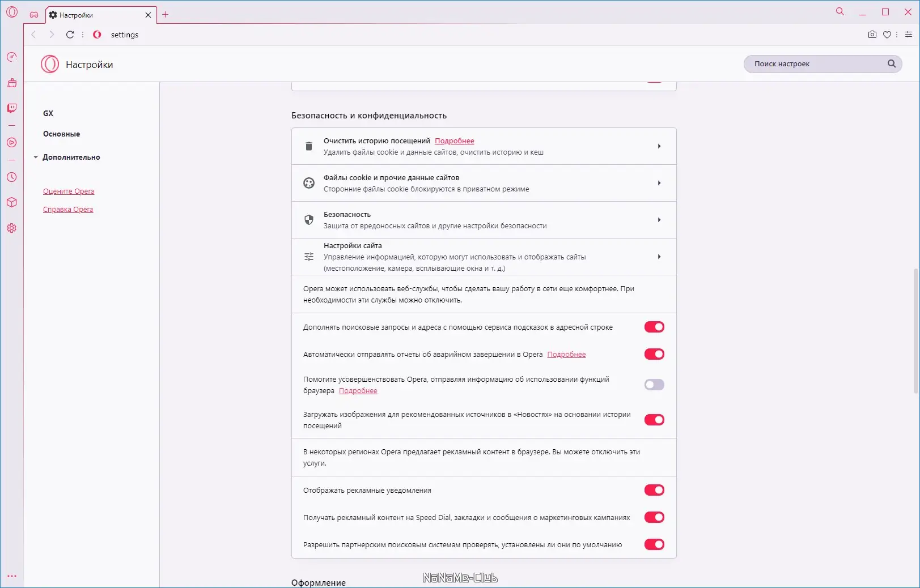Screen dimensions: 920x588
Task: Open Оцените Opera link
Action: (x=69, y=191)
